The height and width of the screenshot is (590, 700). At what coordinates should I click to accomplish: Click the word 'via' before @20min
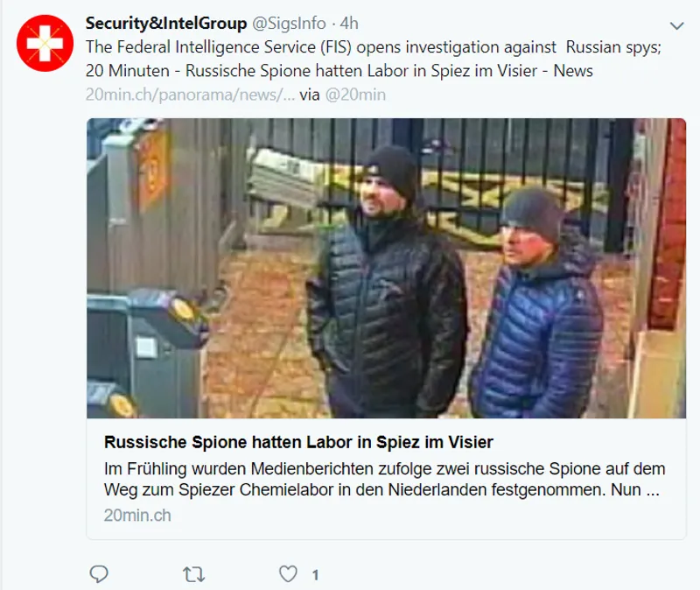point(310,95)
